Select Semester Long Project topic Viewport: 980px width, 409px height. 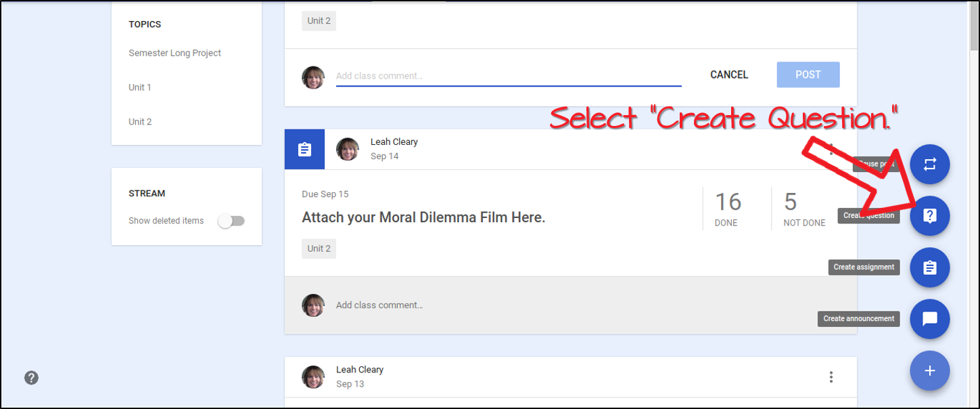[174, 53]
